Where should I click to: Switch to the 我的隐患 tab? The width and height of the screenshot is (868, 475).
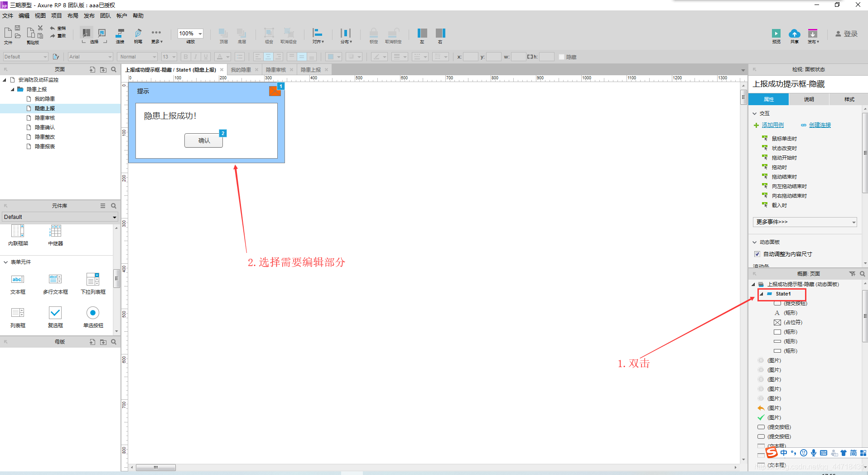pos(241,70)
